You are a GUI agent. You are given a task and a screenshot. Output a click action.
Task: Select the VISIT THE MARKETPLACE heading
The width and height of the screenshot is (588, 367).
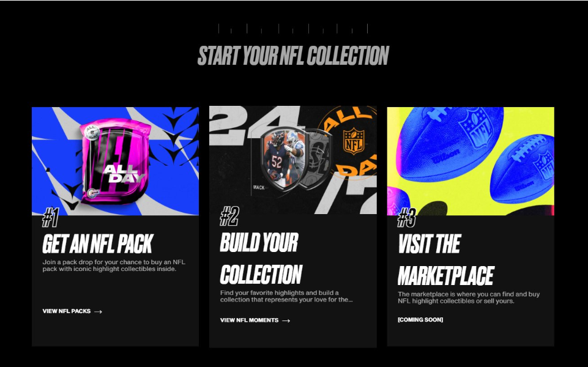446,260
